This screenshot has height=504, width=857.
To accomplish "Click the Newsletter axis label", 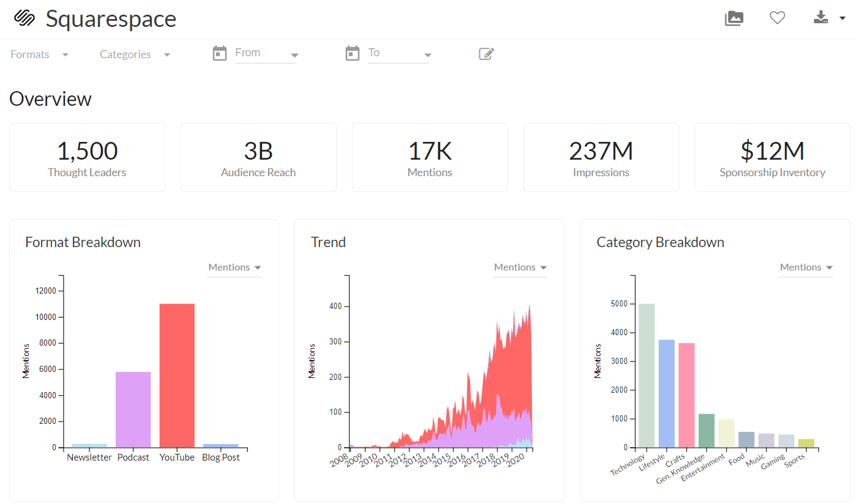I will pyautogui.click(x=89, y=458).
